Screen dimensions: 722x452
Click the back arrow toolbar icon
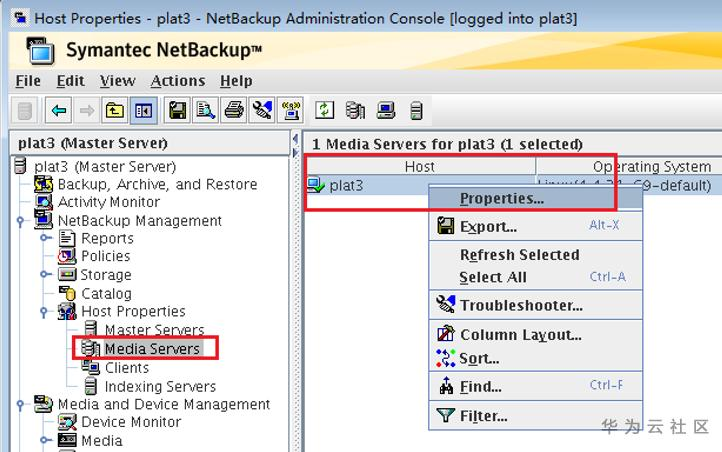(58, 110)
